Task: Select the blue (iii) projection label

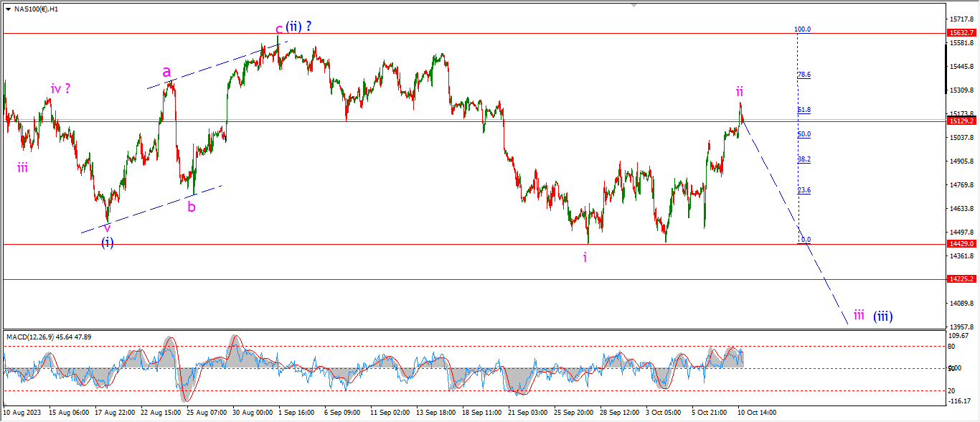Action: (x=882, y=314)
